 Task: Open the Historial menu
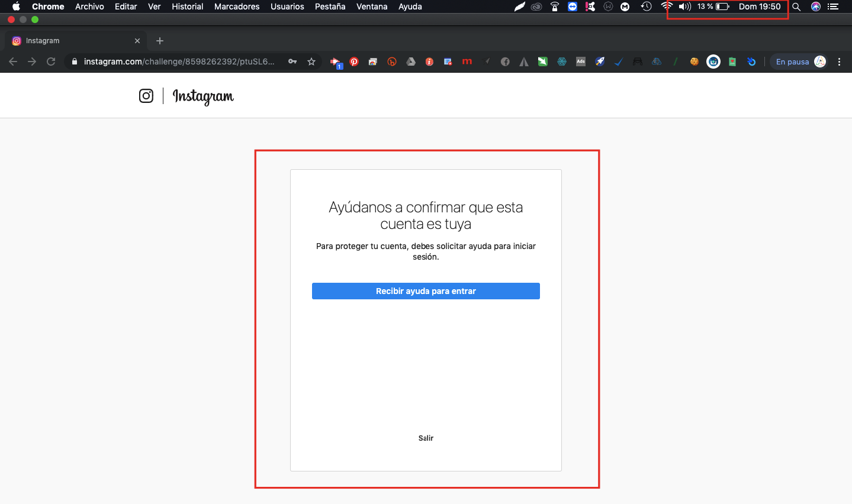click(x=188, y=7)
